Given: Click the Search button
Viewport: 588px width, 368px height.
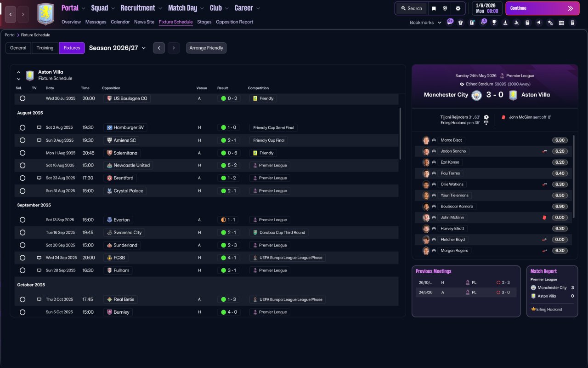Looking at the screenshot, I should click(x=411, y=8).
